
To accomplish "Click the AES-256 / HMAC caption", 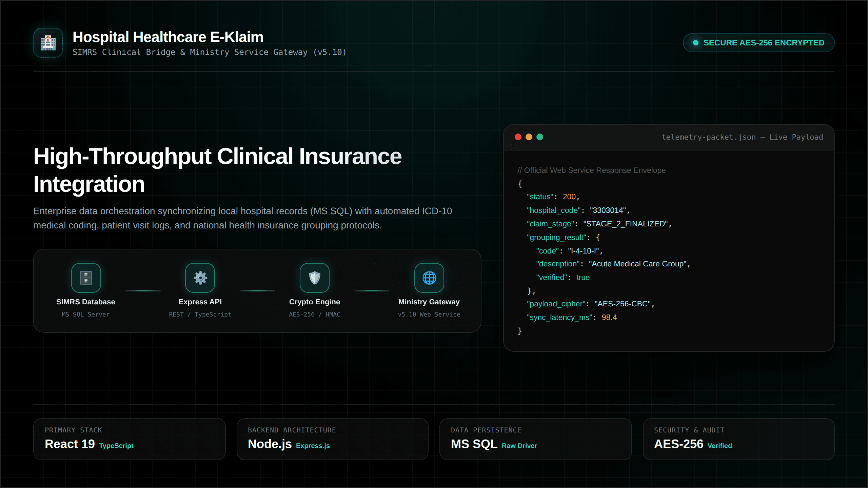I will [x=315, y=314].
